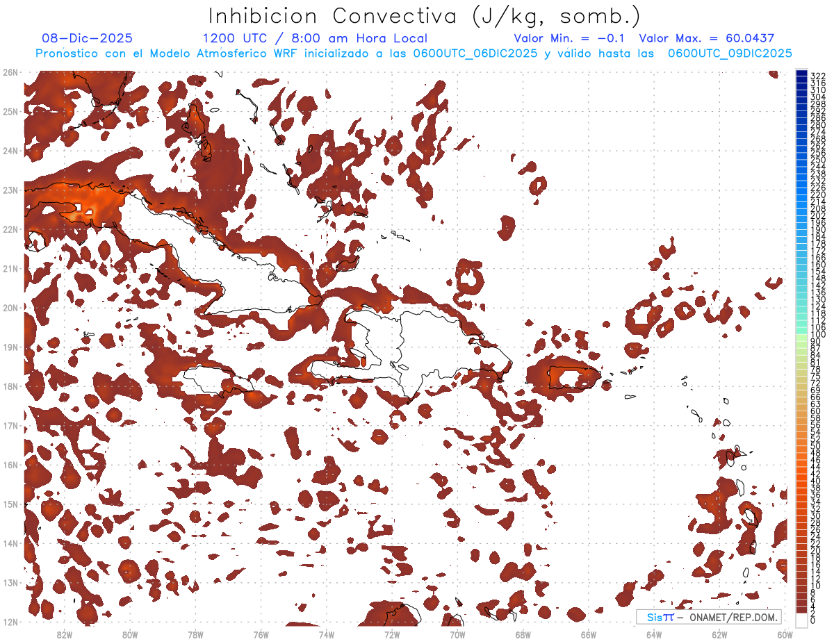Click the 16N latitude label
Screen dimensions: 834x644
click(10, 465)
